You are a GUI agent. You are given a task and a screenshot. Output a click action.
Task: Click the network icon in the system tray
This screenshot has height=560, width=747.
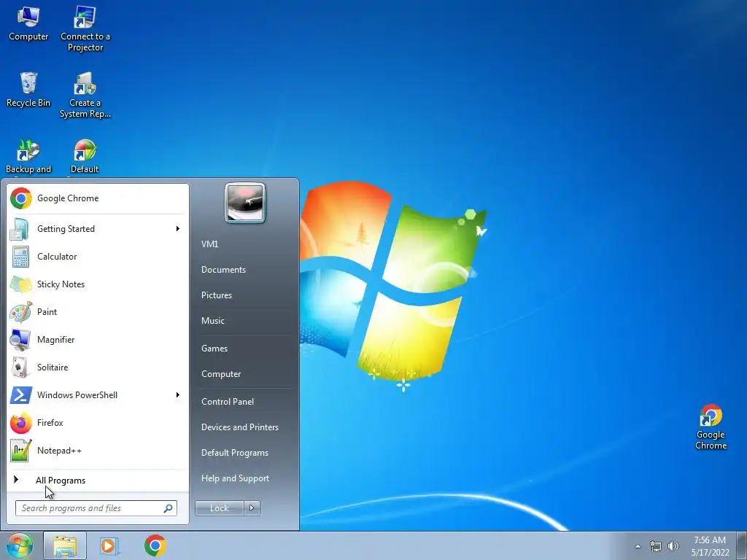point(656,546)
